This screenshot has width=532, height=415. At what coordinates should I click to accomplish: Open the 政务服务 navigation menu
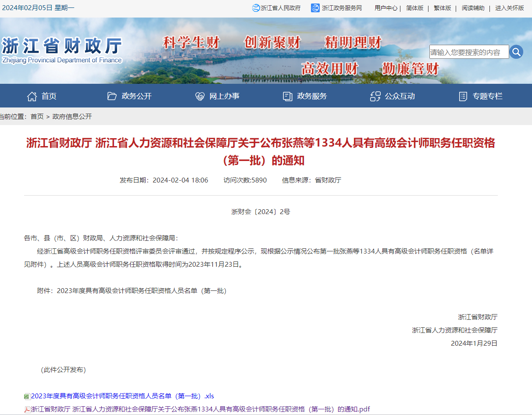[x=312, y=96]
